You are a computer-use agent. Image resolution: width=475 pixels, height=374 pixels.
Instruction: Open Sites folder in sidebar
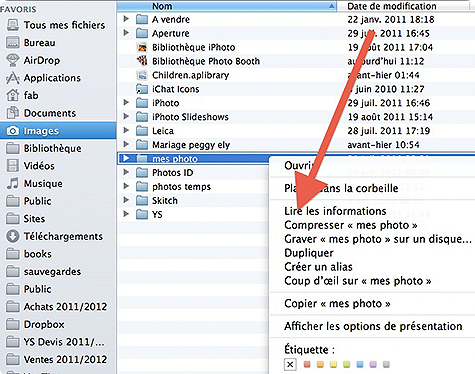pyautogui.click(x=25, y=219)
